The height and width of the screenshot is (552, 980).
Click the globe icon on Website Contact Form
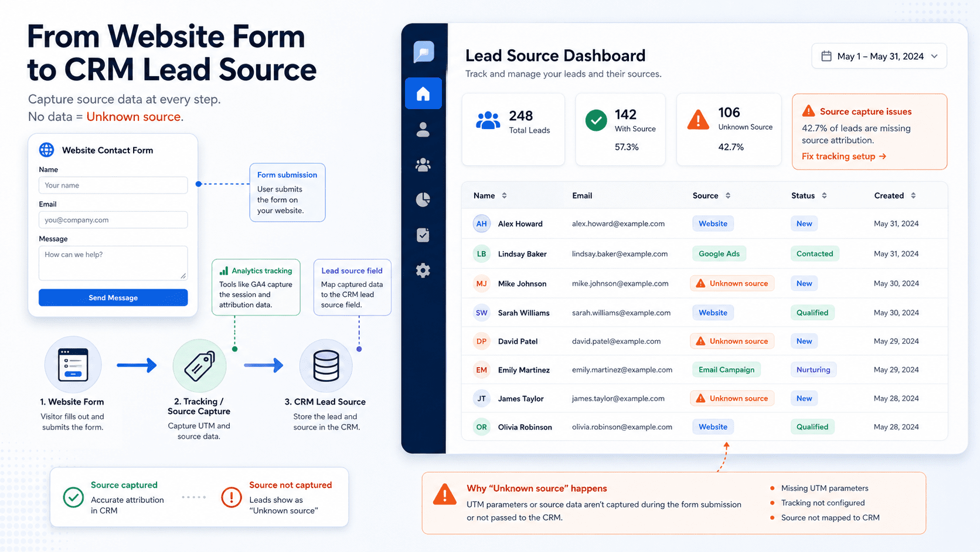coord(46,150)
